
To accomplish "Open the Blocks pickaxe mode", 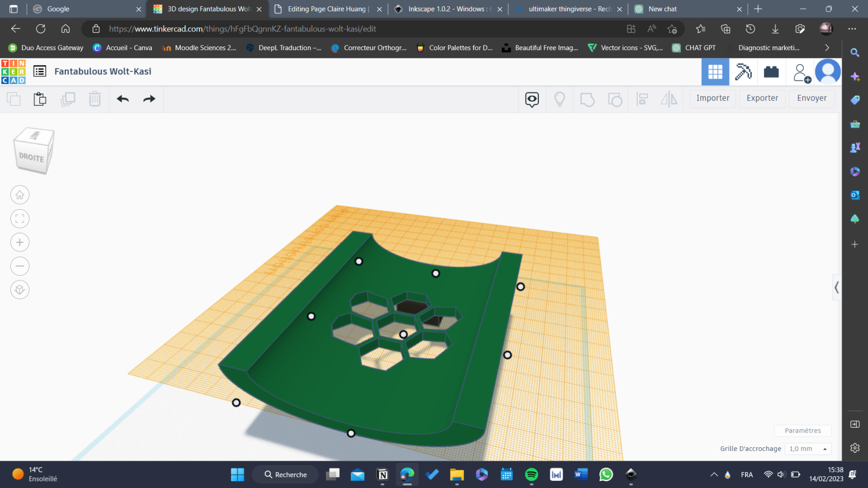I will [x=743, y=72].
